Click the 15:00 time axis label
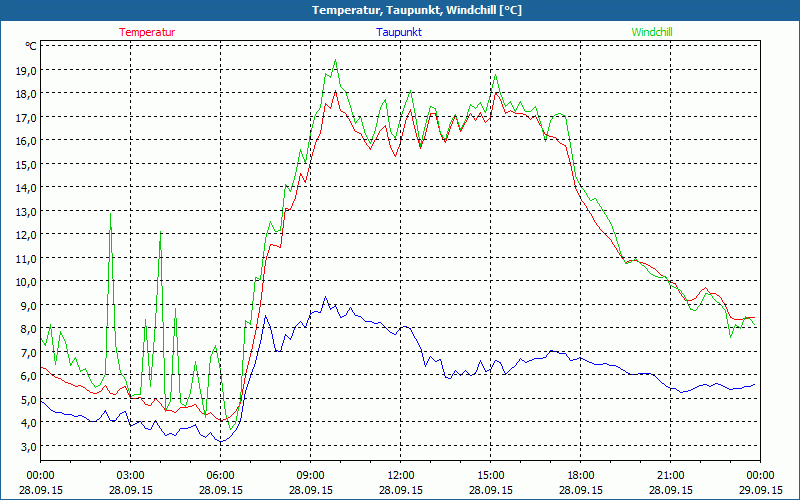The image size is (800, 500). (x=490, y=476)
